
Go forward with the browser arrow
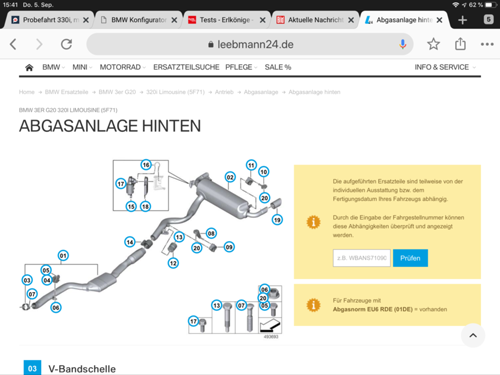pos(39,44)
